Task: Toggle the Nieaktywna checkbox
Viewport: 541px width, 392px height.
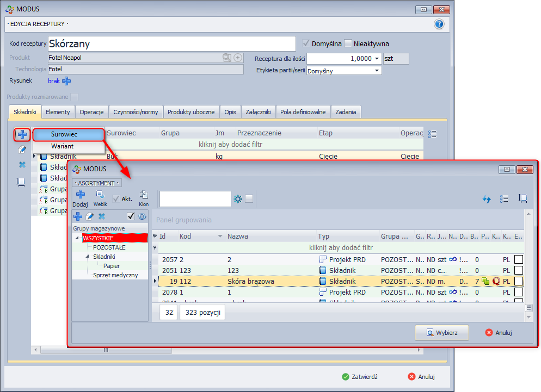Action: point(348,43)
